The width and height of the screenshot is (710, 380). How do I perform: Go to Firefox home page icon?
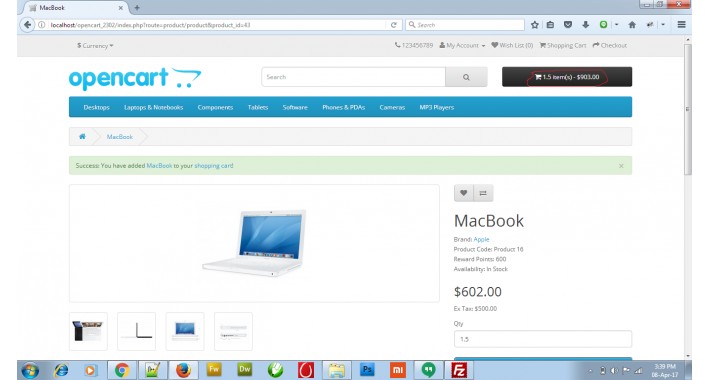(x=632, y=25)
